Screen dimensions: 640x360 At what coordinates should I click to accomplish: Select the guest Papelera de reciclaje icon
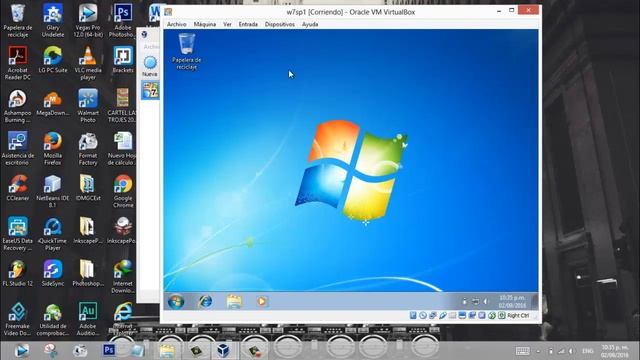click(187, 51)
